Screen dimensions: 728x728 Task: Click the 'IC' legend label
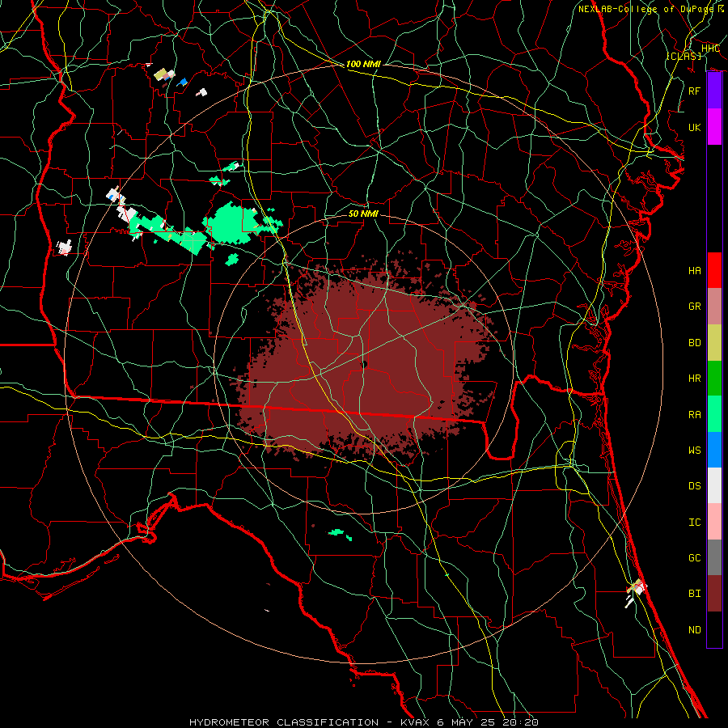click(x=695, y=523)
